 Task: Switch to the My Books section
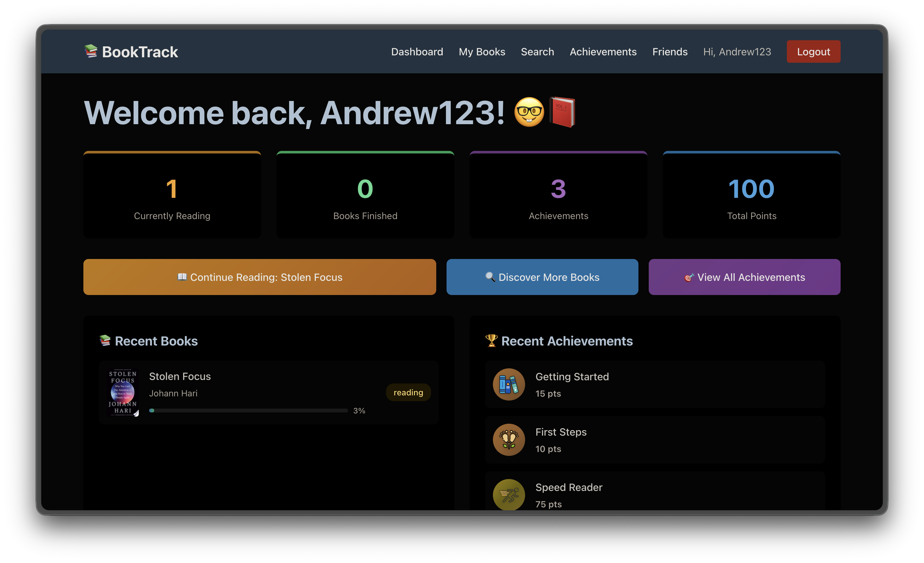482,52
